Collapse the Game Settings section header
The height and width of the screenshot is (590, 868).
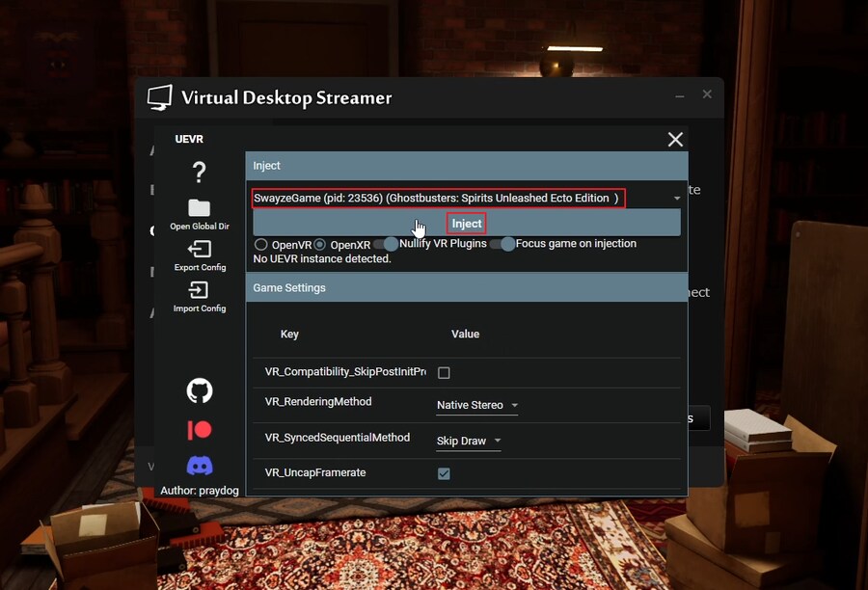pyautogui.click(x=467, y=288)
